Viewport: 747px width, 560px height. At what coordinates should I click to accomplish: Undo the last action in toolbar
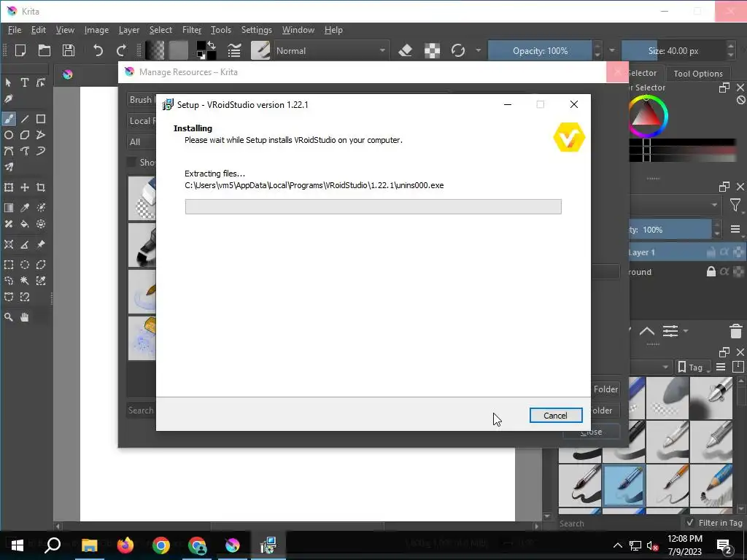click(x=98, y=50)
